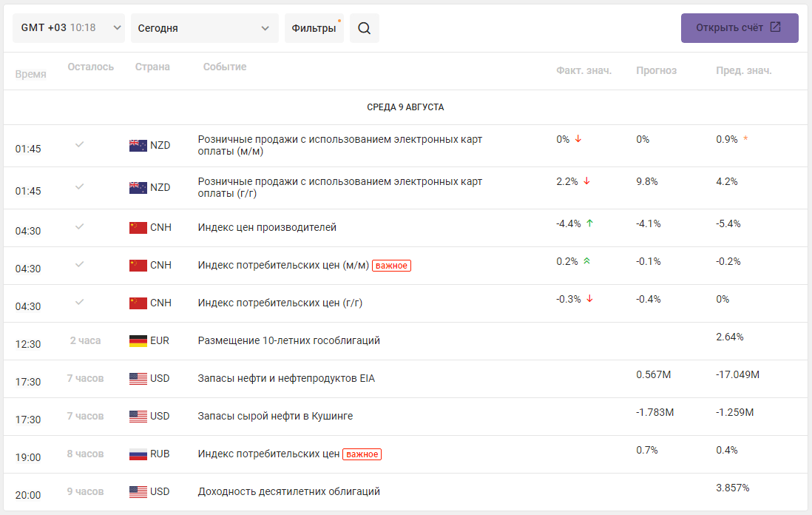Open the GMT +03 timezone dropdown

click(68, 28)
